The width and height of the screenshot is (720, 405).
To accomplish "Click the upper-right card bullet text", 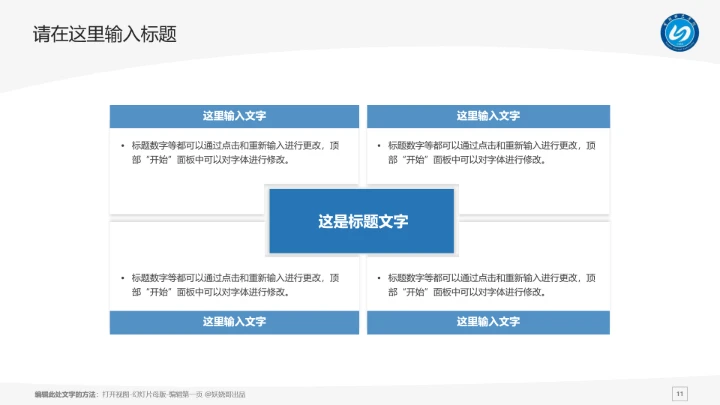I will pyautogui.click(x=491, y=152).
